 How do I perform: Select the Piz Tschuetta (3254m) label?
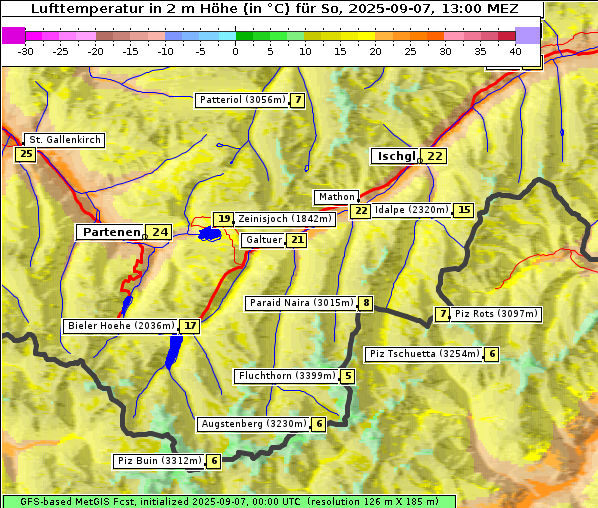(x=424, y=354)
